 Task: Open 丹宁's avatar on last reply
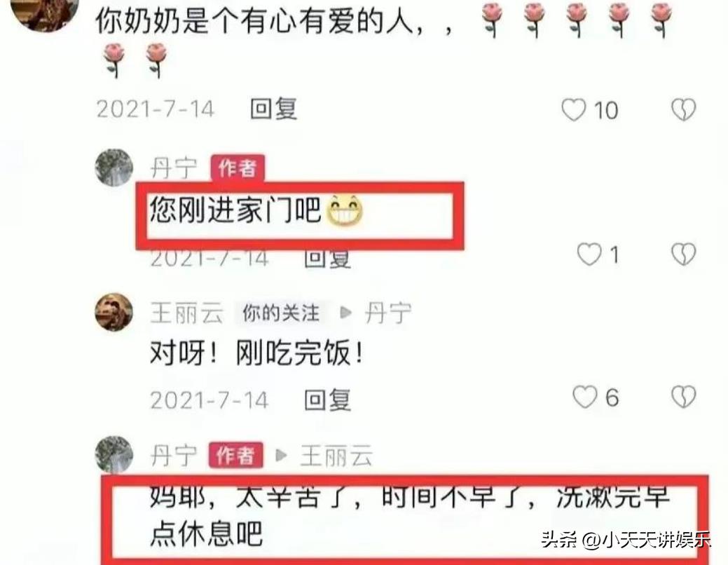[114, 454]
